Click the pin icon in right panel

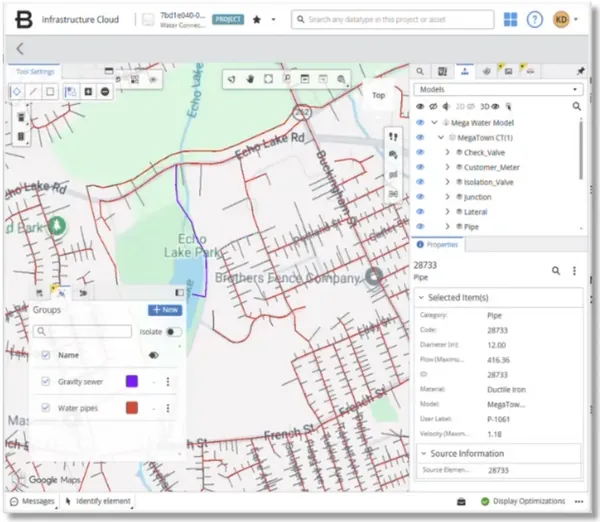[580, 71]
